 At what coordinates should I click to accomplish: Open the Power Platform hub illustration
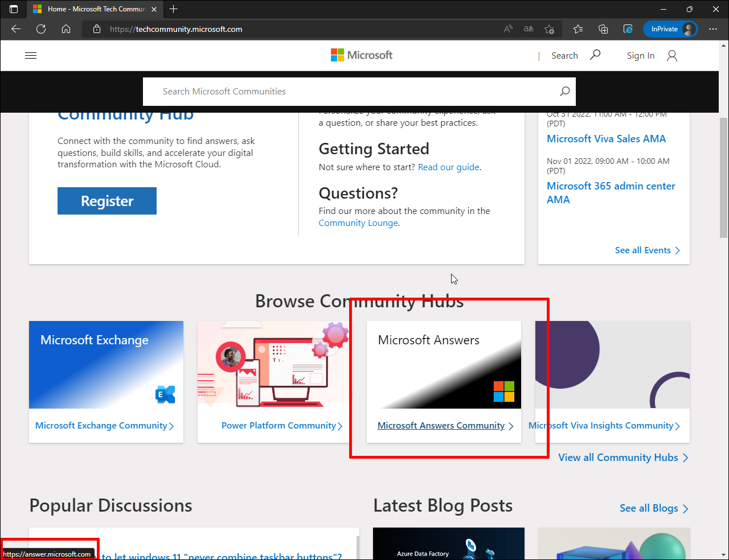[x=275, y=365]
